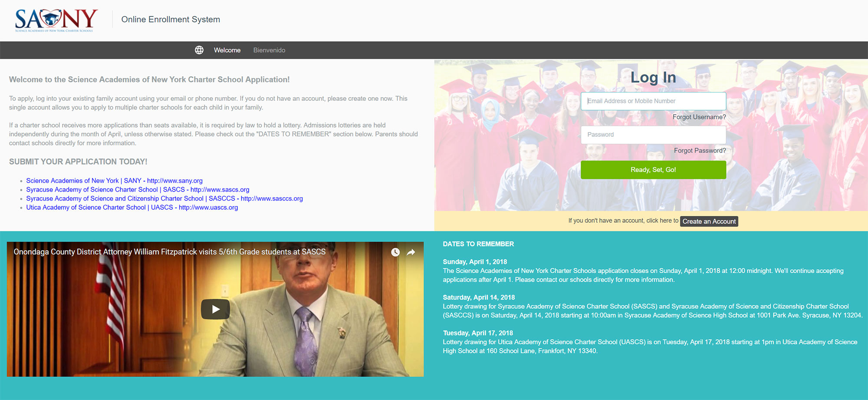
Task: Click the video title about William Fitzpatrick
Action: 169,252
